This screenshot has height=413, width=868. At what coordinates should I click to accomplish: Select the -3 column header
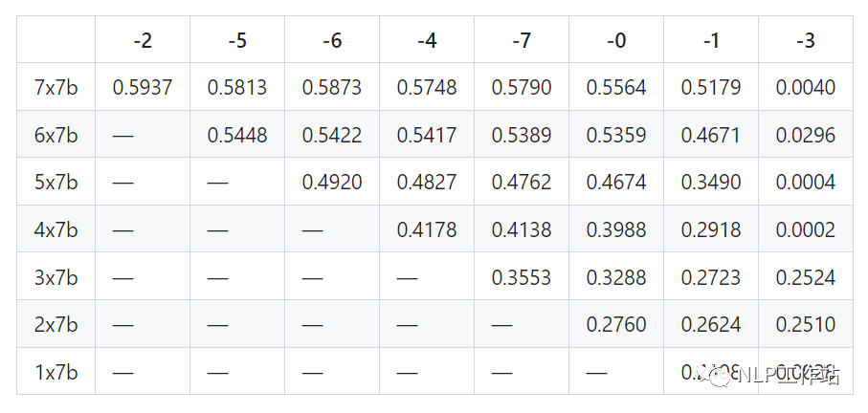[806, 40]
